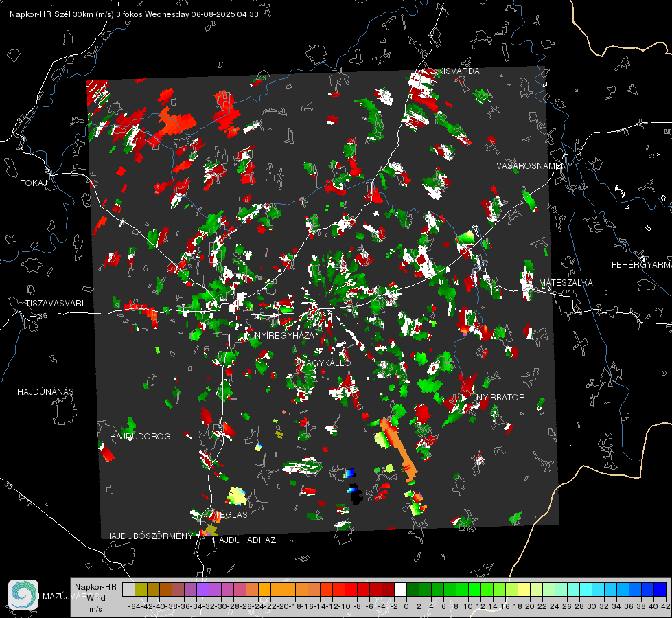Pick the amber swatch between -24 and -22
The height and width of the screenshot is (618, 672).
point(265,590)
